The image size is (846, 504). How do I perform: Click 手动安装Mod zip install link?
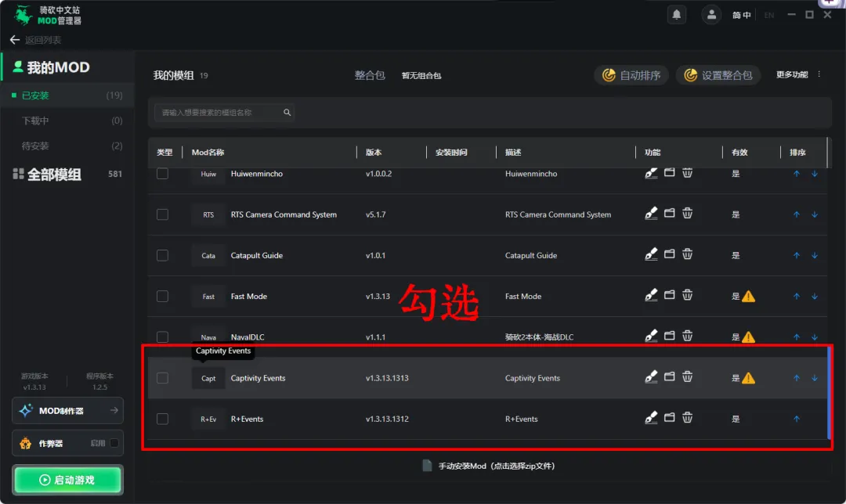coord(488,466)
